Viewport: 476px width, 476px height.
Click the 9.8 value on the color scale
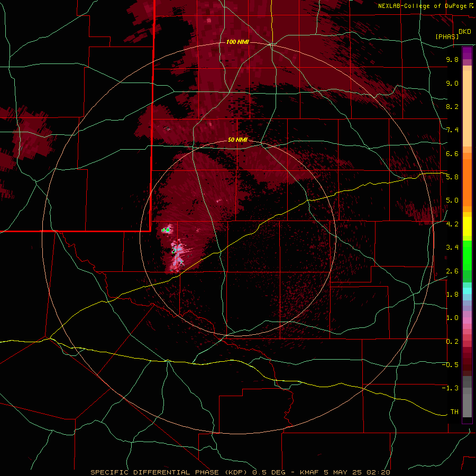tap(452, 59)
